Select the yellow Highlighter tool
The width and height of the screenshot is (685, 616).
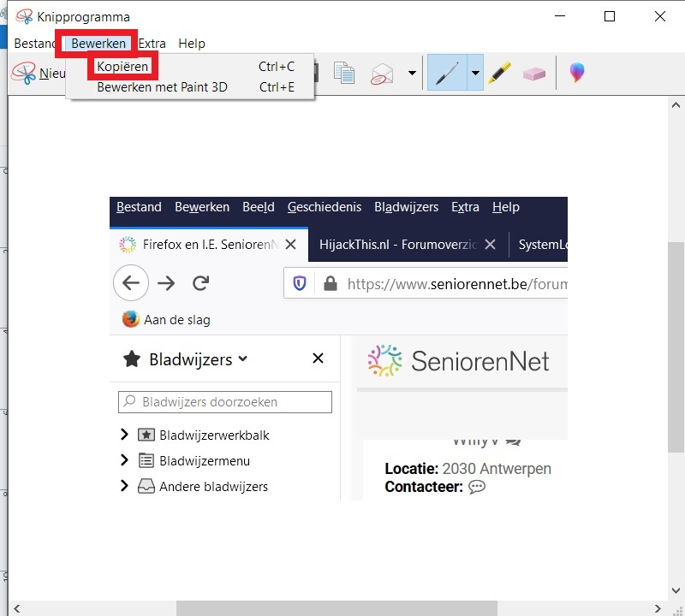point(499,74)
